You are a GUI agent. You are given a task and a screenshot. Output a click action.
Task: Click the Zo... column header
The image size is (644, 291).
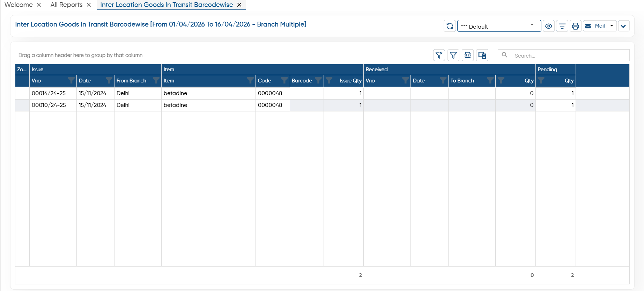pos(22,70)
